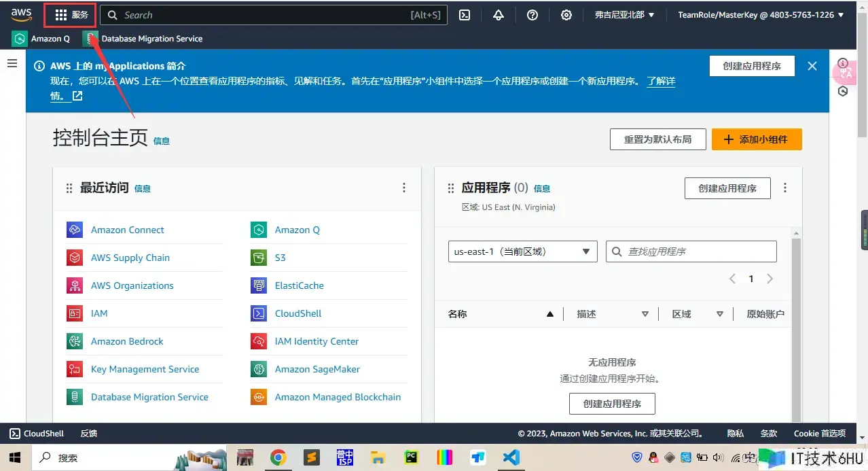Screen dimensions: 868x471
Task: Click 创建应用程序 in the blue banner
Action: [752, 66]
